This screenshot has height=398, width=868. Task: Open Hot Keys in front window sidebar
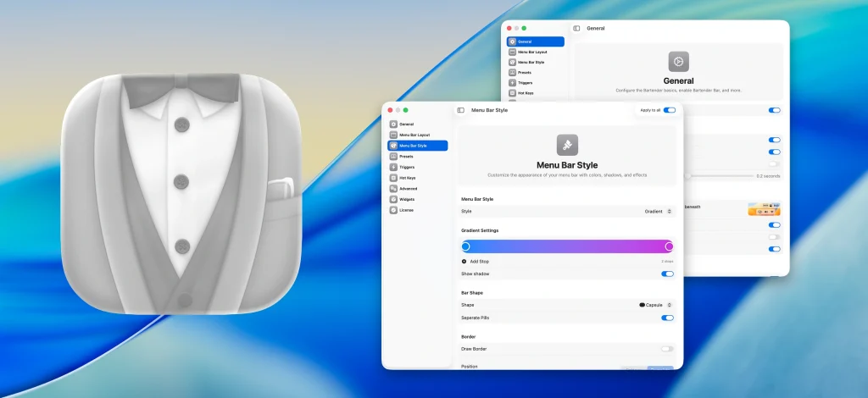click(407, 178)
